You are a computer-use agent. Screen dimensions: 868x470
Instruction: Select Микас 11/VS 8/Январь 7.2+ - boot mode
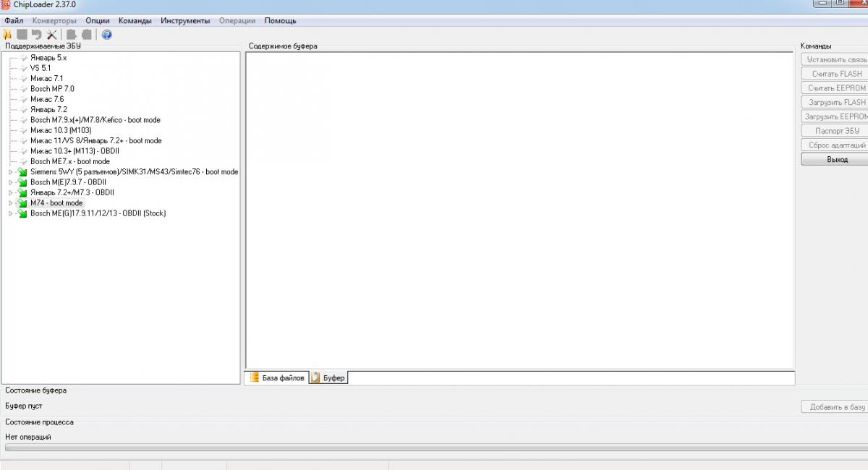click(x=96, y=141)
